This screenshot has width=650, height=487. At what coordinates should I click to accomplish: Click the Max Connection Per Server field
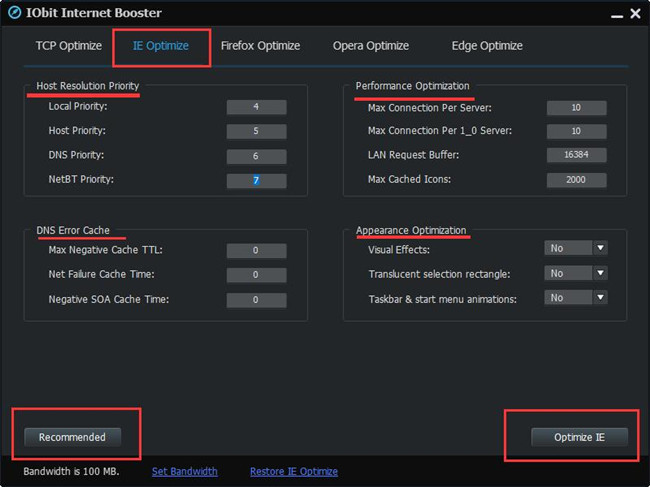coord(576,108)
